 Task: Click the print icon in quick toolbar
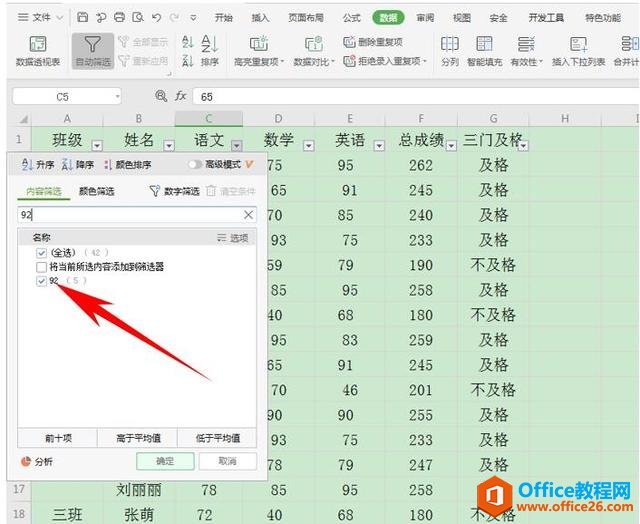[119, 17]
